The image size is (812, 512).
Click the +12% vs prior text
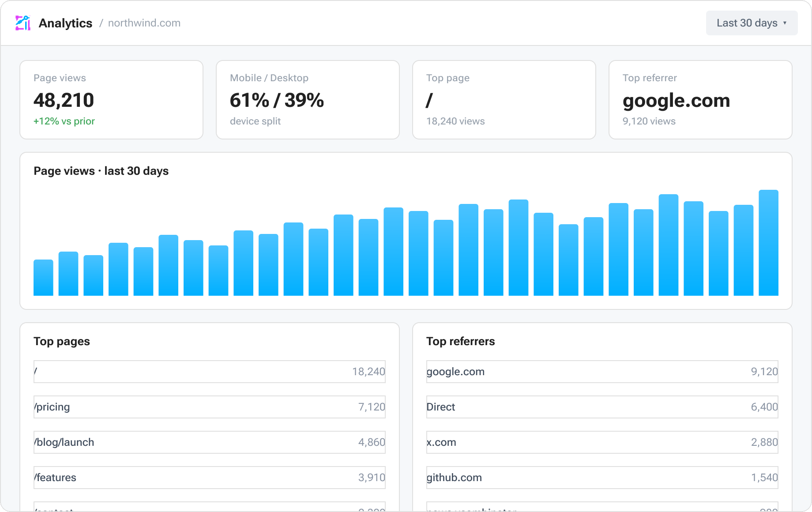click(x=64, y=121)
